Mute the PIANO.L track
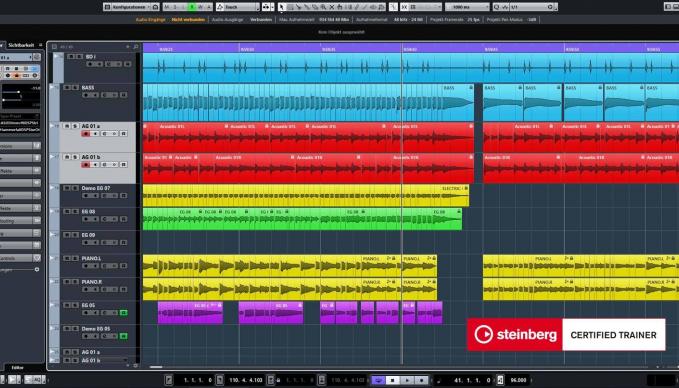Viewport: 679px width, 388px height. pyautogui.click(x=67, y=259)
